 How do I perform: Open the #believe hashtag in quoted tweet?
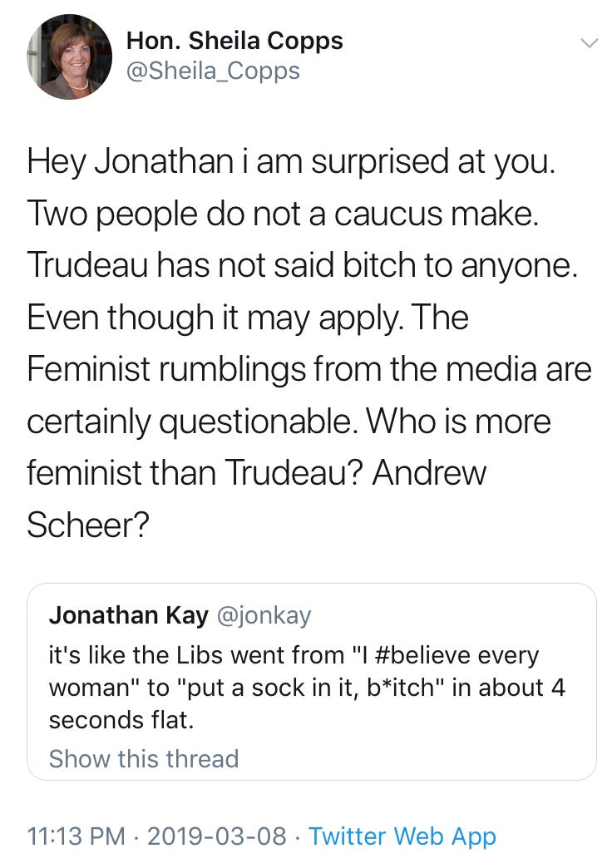pos(422,655)
